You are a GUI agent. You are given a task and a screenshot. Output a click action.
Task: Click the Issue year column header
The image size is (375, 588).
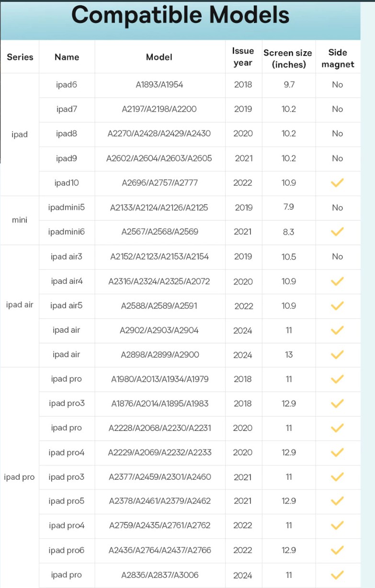[x=243, y=57]
